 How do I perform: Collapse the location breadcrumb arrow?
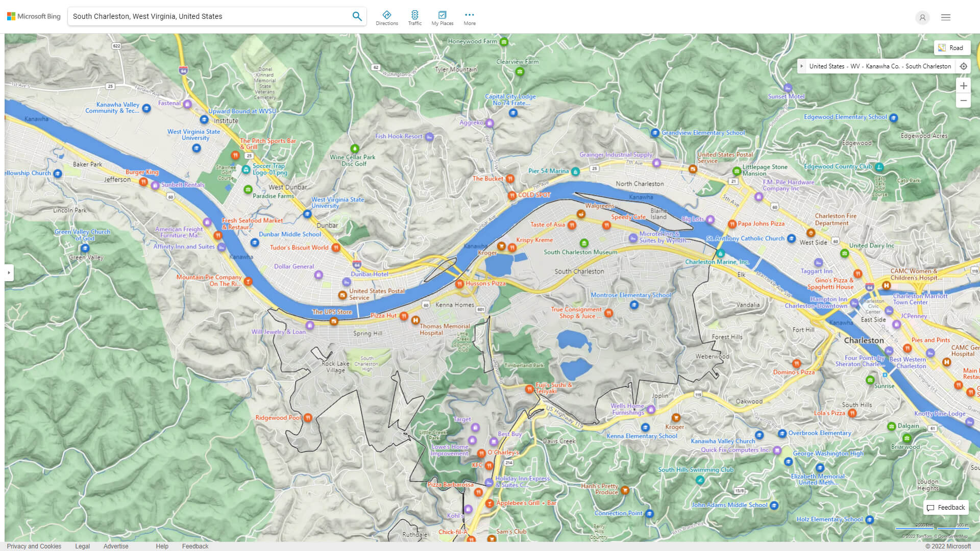point(801,66)
